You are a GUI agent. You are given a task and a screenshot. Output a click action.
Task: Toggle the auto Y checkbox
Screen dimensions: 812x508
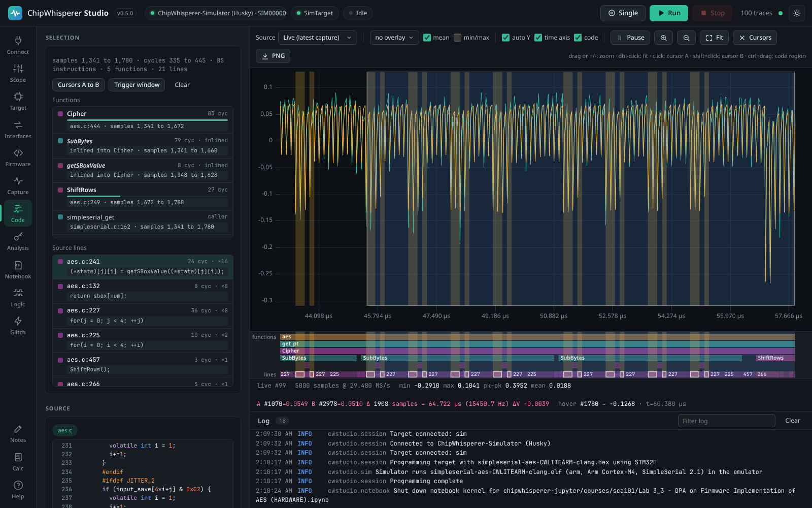pos(505,38)
